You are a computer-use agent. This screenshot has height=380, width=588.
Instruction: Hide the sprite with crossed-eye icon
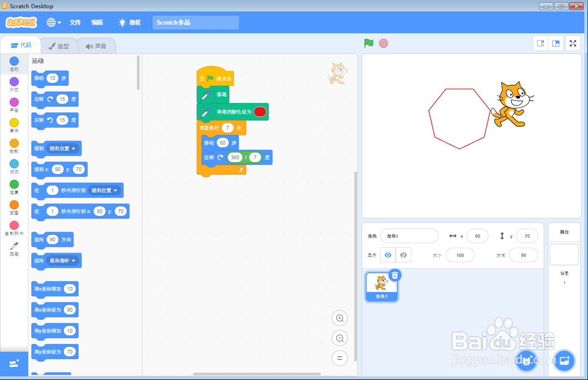[x=404, y=255]
